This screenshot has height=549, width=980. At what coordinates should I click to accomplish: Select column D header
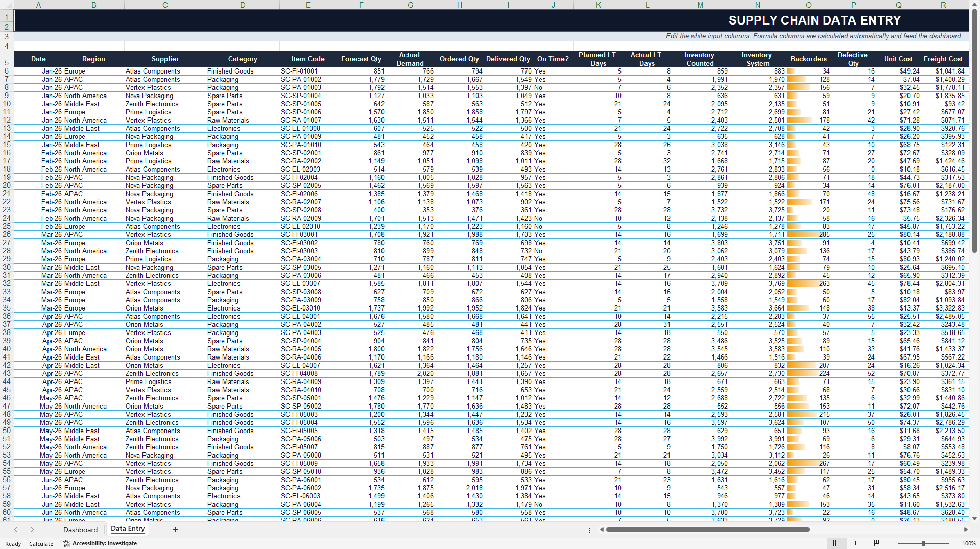[x=243, y=5]
